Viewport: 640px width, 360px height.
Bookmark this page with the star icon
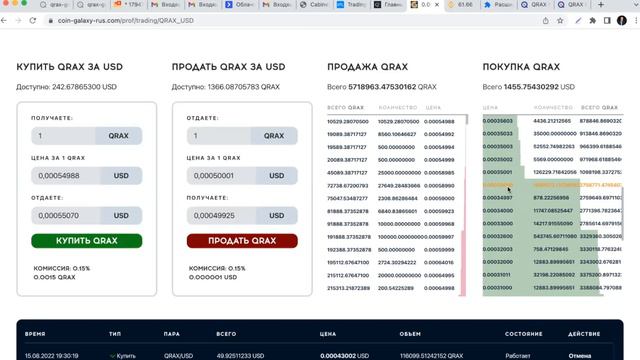click(560, 20)
